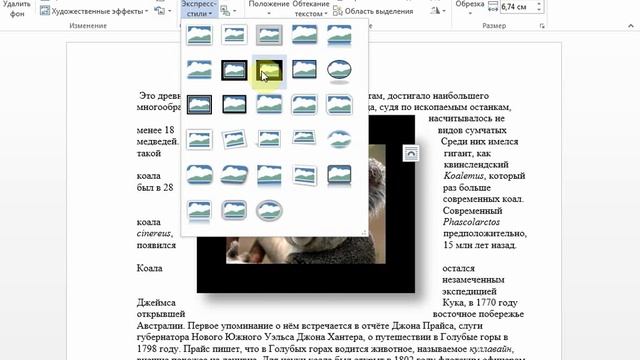The width and height of the screenshot is (640, 360).
Task: Click the word кулавайн in the paragraph
Action: tap(491, 349)
